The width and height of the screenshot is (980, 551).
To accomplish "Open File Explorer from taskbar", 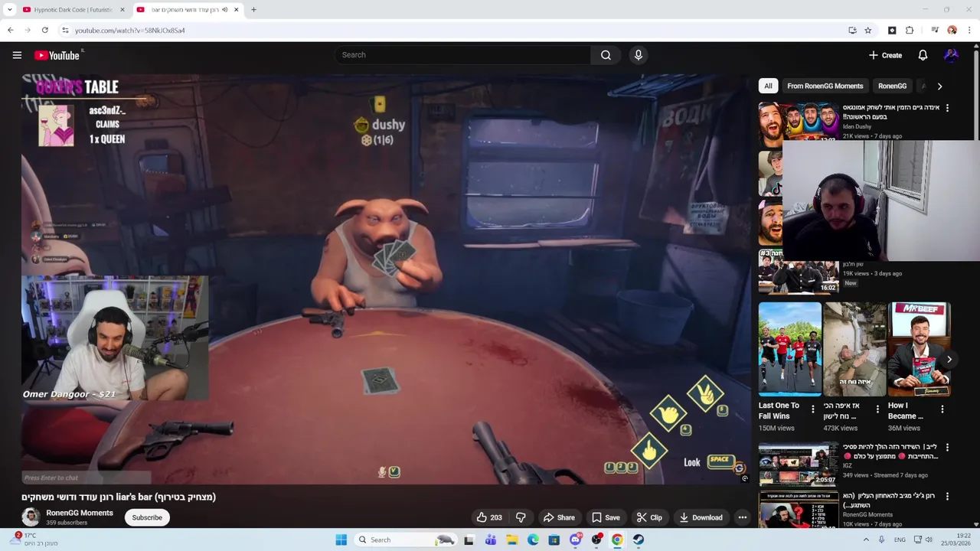I will 511,540.
